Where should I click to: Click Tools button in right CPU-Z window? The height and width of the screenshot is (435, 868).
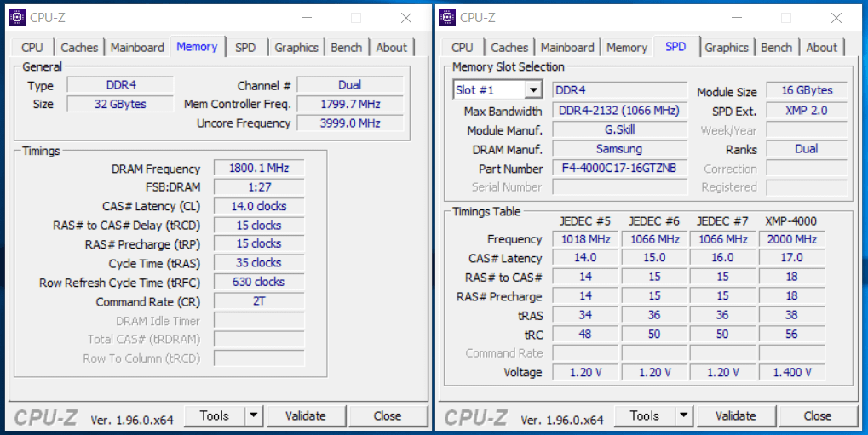point(644,415)
